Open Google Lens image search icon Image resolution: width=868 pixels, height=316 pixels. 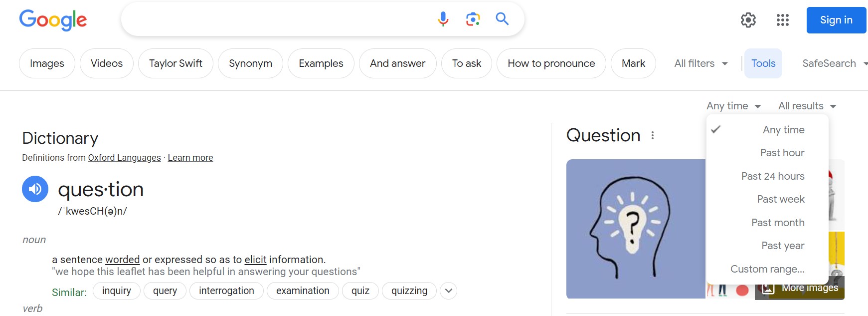pyautogui.click(x=473, y=19)
